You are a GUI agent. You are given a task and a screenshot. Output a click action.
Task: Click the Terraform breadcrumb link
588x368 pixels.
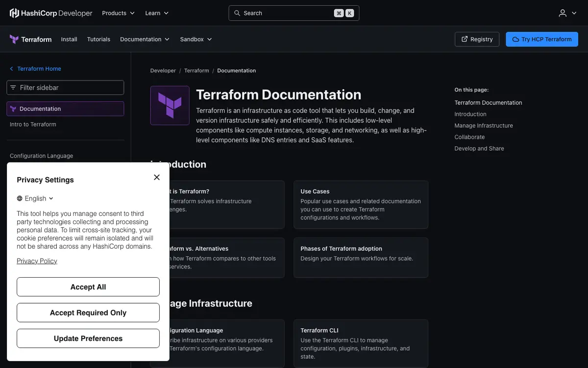pyautogui.click(x=196, y=71)
